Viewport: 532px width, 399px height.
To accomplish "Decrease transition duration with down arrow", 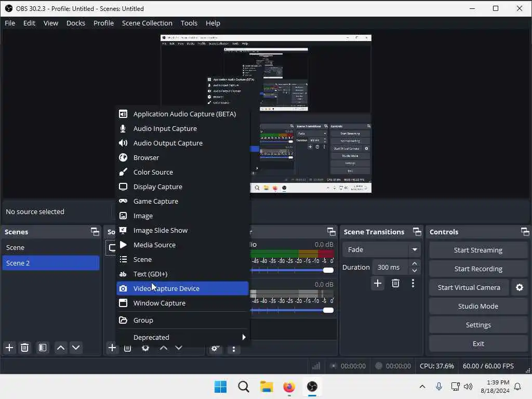I will click(415, 271).
